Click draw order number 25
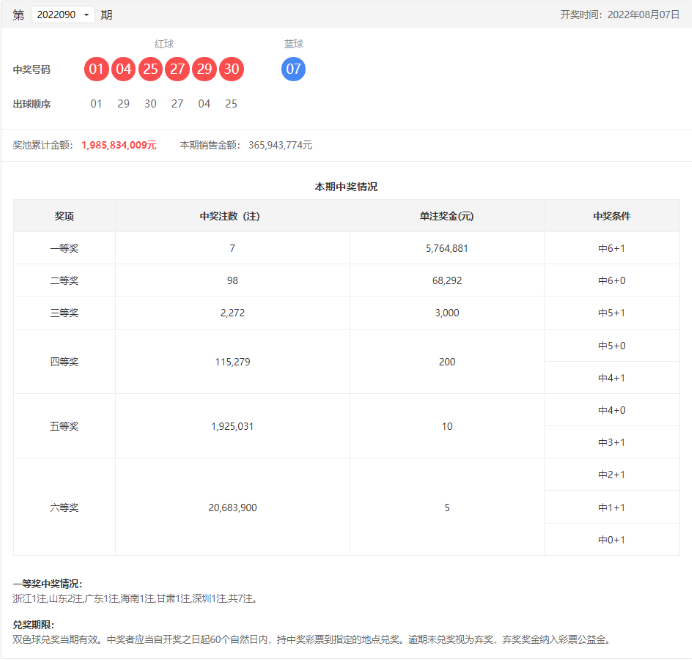 [231, 104]
